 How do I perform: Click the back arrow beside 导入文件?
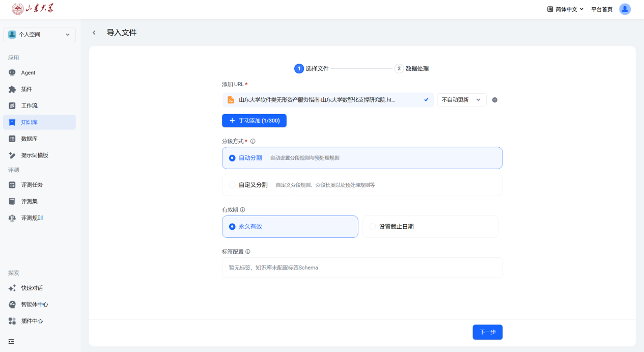pyautogui.click(x=94, y=33)
